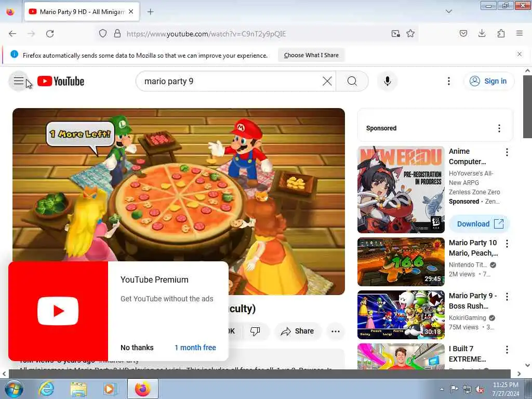Click the Sign in button

point(489,81)
